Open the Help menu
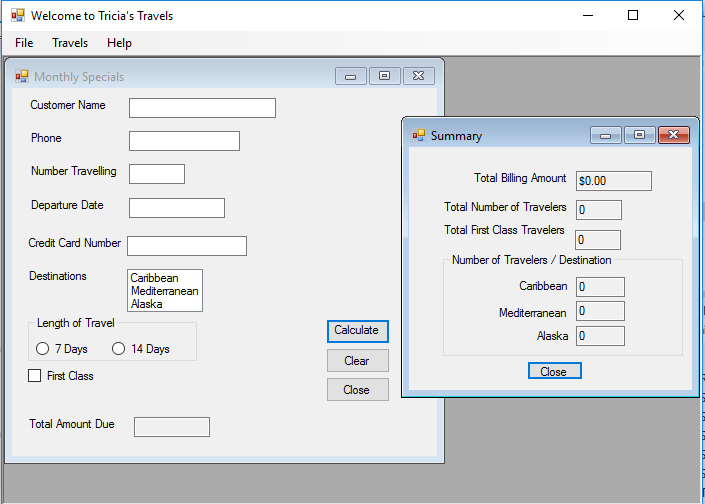This screenshot has width=705, height=504. [119, 43]
